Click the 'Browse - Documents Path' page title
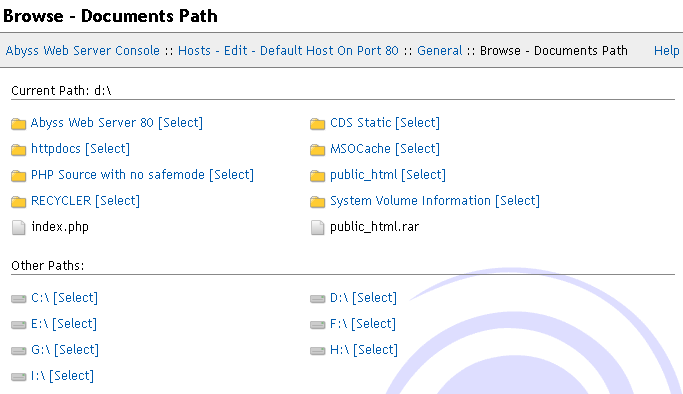Screen dimensions: 683x394 tap(110, 16)
